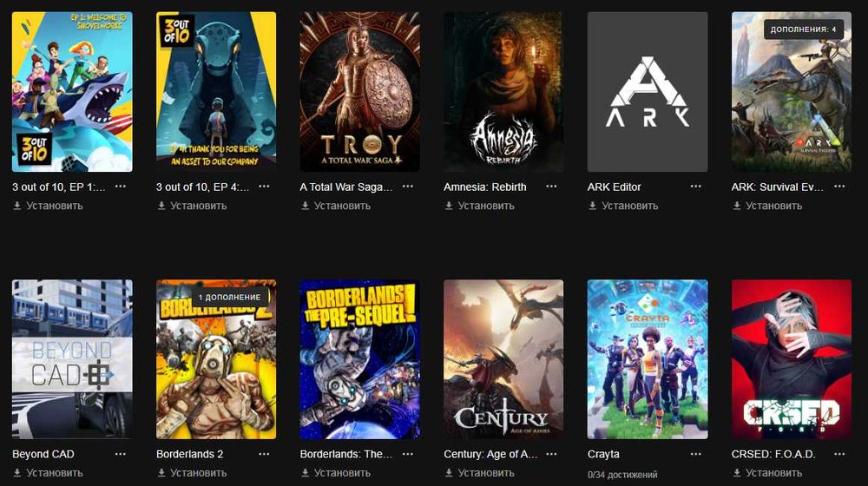The height and width of the screenshot is (486, 868).
Task: Click the '1 дополнение' badge on Borderlands 2
Action: click(229, 298)
